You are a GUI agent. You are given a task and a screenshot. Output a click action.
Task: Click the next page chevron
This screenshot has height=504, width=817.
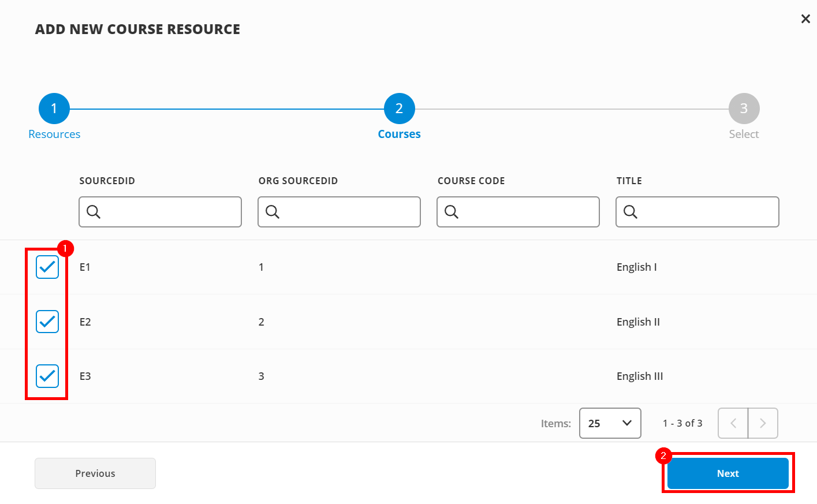point(763,423)
